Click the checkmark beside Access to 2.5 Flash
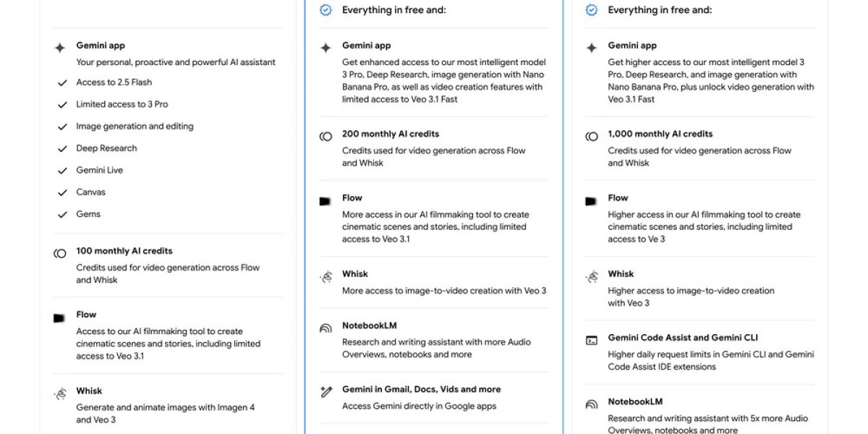 62,83
